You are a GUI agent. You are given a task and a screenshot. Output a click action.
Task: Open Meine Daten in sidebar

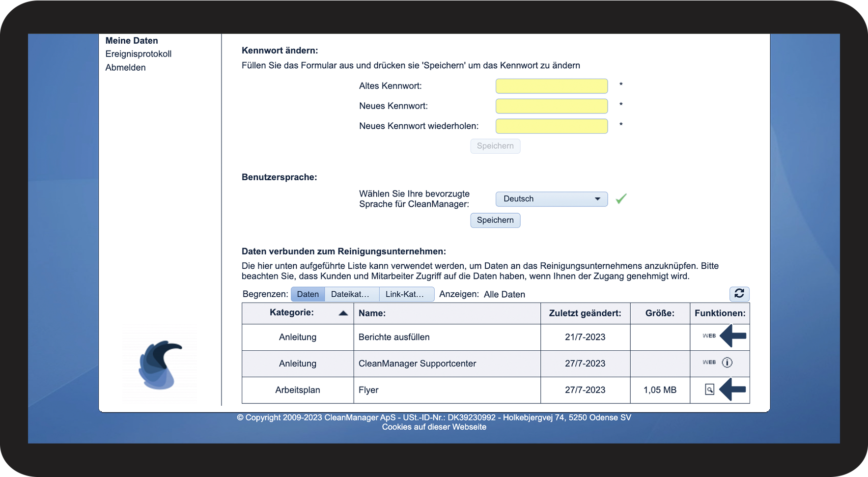coord(132,41)
